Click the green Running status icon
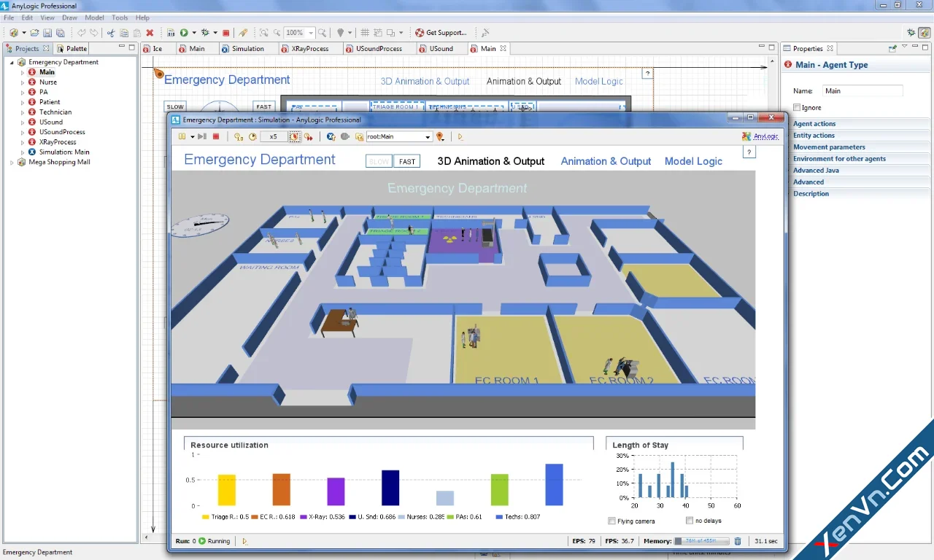934x560 pixels. pos(202,541)
